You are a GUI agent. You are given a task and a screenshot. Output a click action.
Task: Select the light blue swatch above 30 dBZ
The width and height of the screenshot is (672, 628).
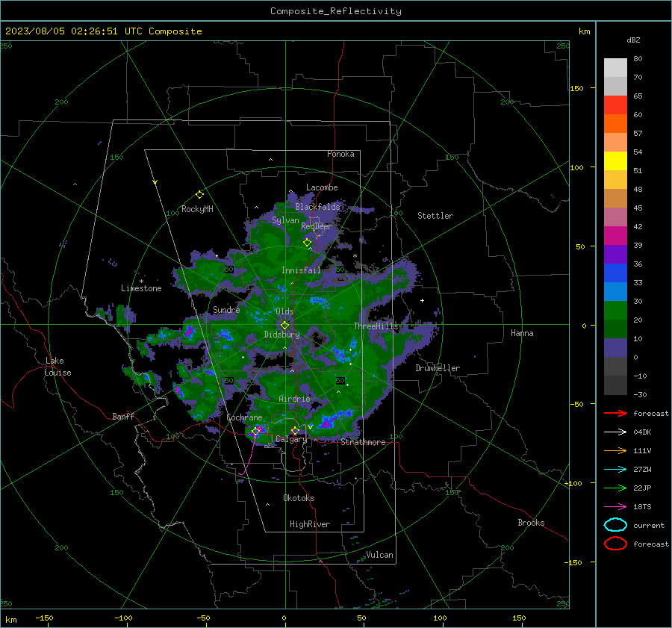click(x=615, y=292)
